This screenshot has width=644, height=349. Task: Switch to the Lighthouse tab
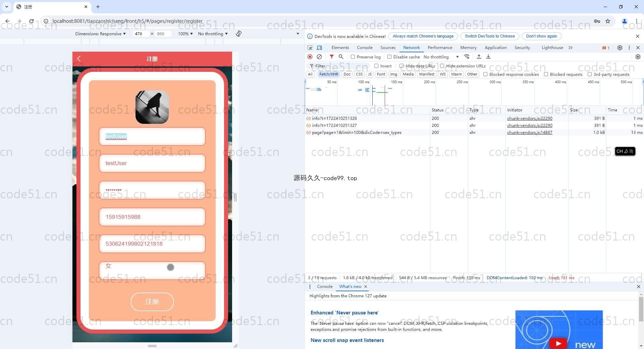(x=552, y=48)
